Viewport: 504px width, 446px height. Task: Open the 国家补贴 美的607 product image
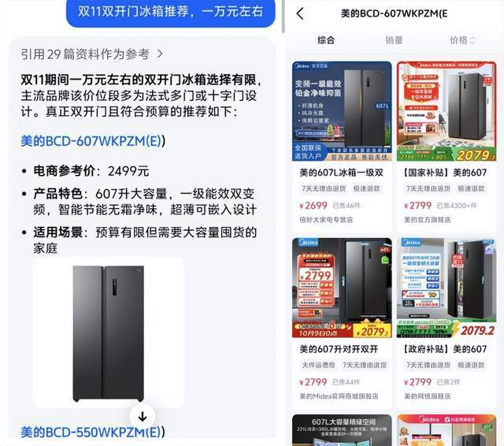tap(447, 111)
